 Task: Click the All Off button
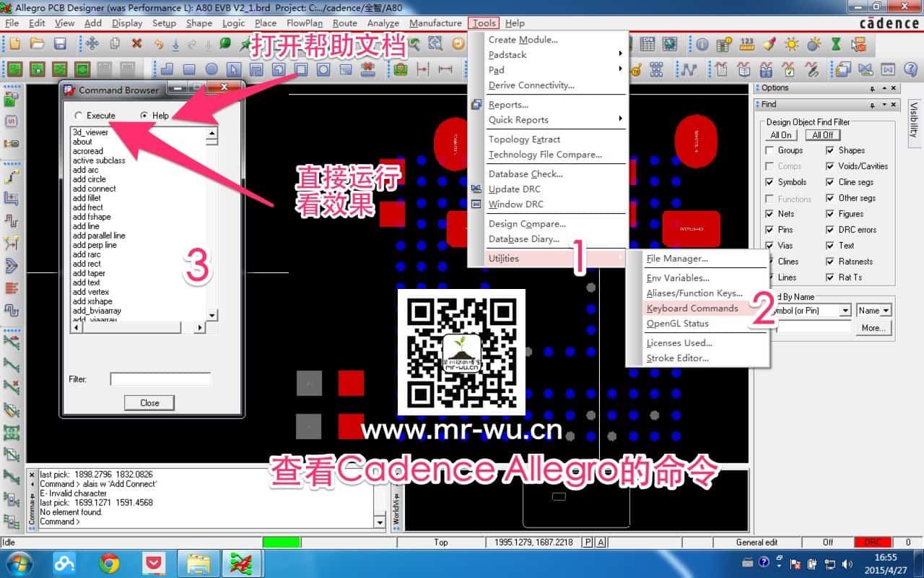(822, 135)
